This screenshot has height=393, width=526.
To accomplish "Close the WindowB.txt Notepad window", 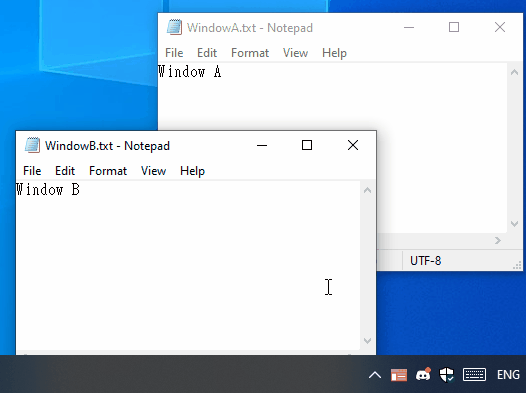I will click(353, 145).
